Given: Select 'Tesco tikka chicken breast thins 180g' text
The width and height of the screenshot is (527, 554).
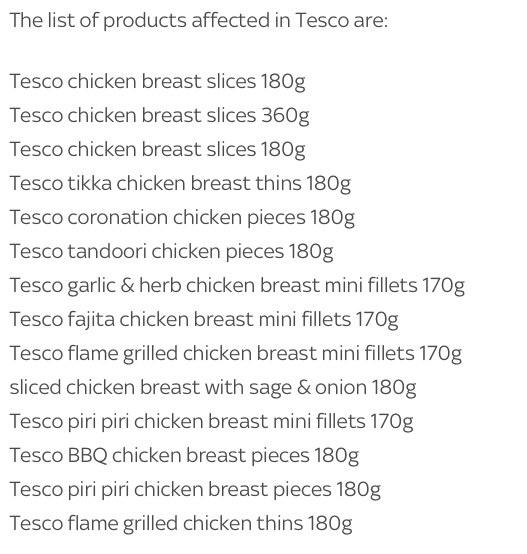Looking at the screenshot, I should click(x=180, y=184).
